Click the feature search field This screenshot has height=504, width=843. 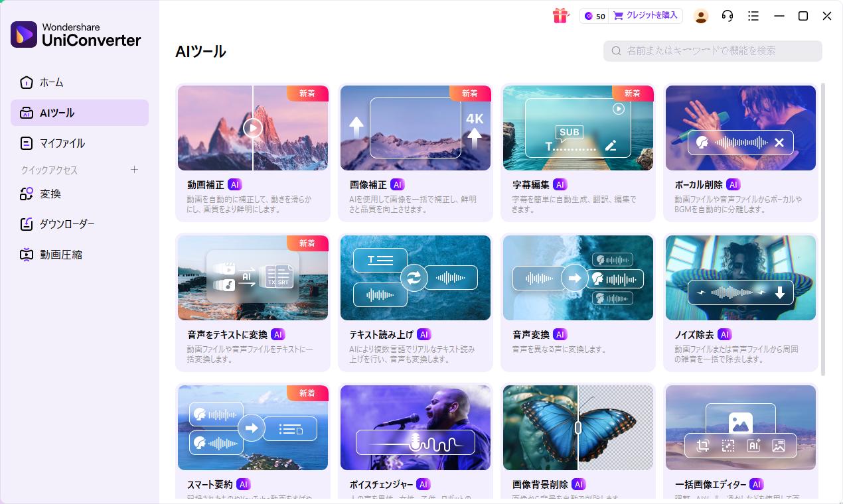click(712, 51)
